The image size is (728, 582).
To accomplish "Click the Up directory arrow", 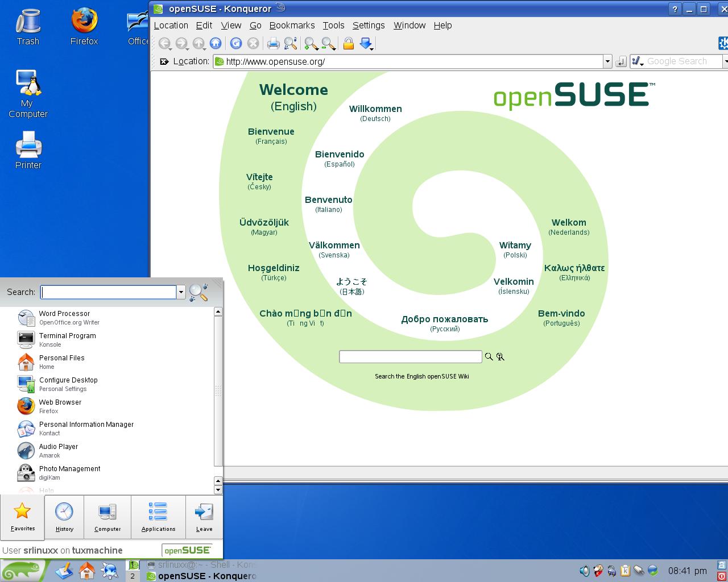I will 198,43.
